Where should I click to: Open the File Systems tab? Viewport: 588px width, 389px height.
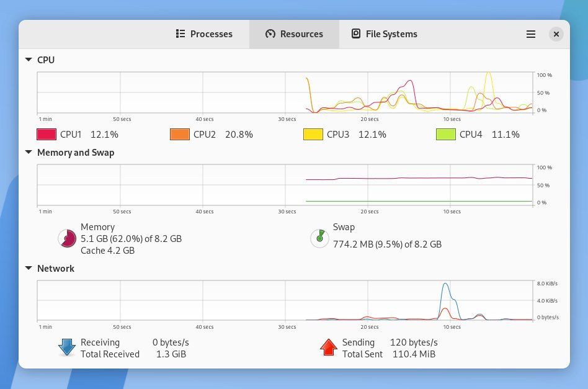[383, 34]
